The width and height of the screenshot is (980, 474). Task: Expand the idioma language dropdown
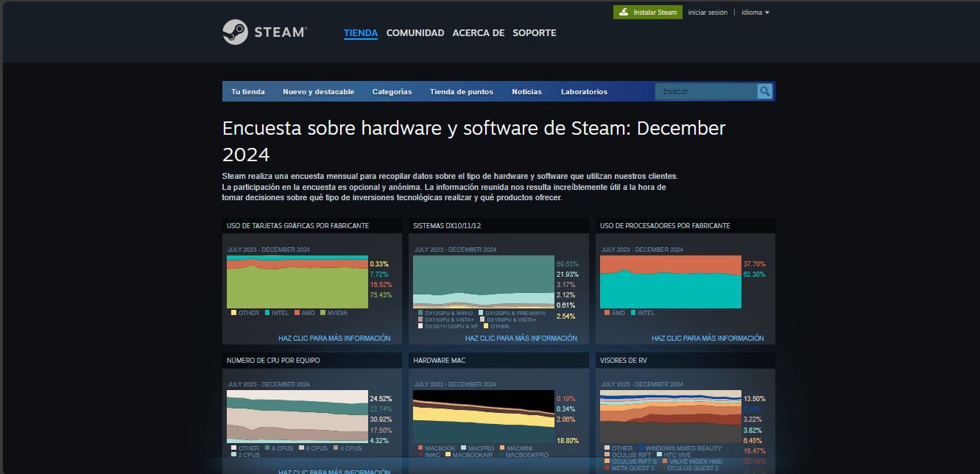[x=755, y=13]
